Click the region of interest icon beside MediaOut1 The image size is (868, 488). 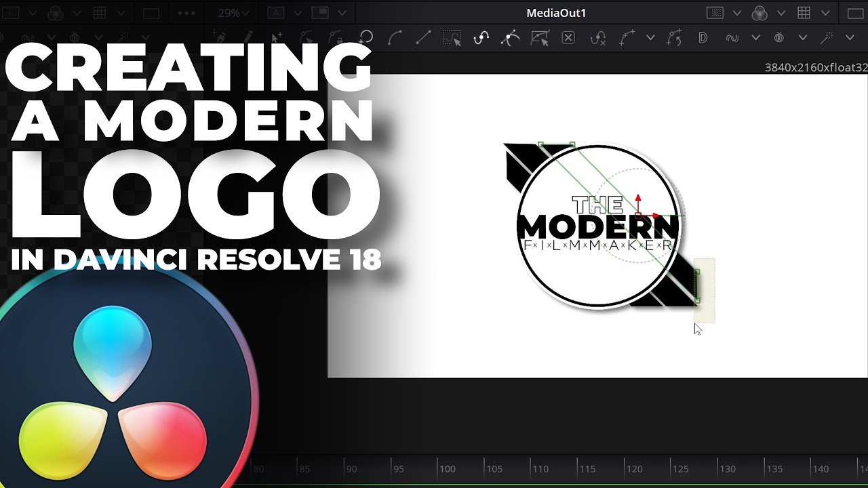(715, 13)
